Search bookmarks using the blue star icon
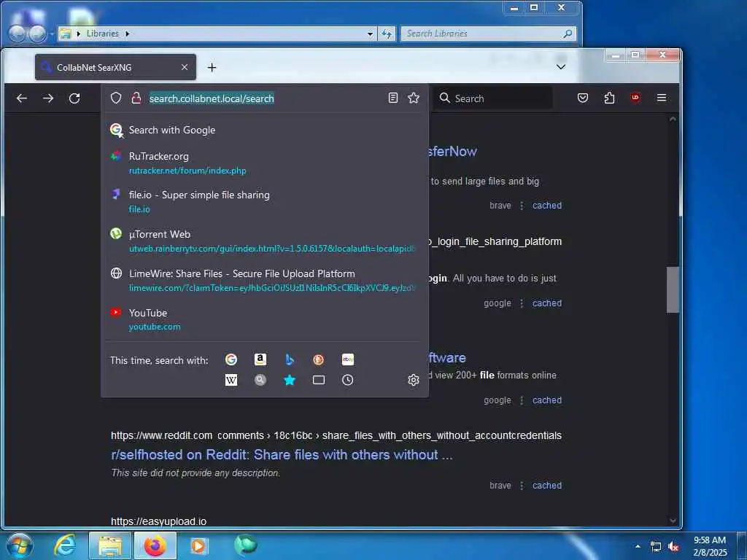 point(289,380)
